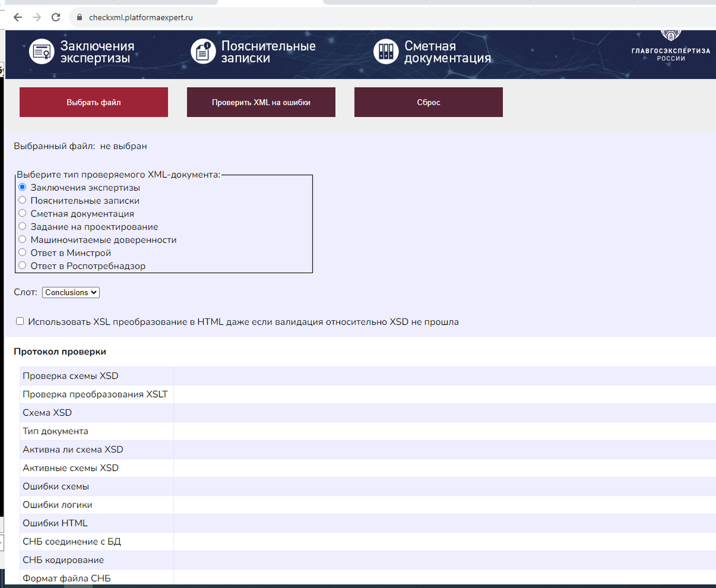Click the Сброс button
Image resolution: width=716 pixels, height=588 pixels.
point(428,101)
